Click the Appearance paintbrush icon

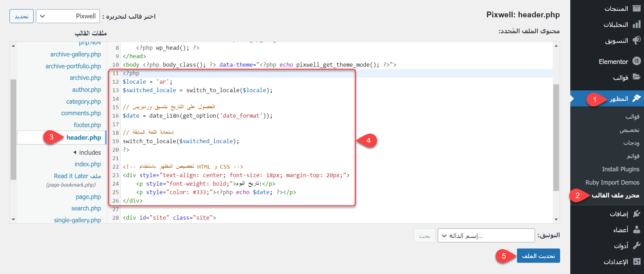[637, 98]
